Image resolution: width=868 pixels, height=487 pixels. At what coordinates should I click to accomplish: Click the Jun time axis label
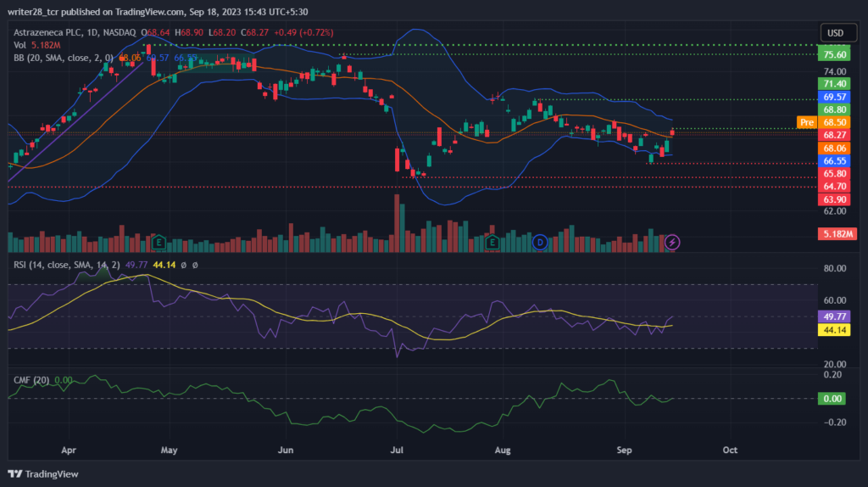point(286,450)
